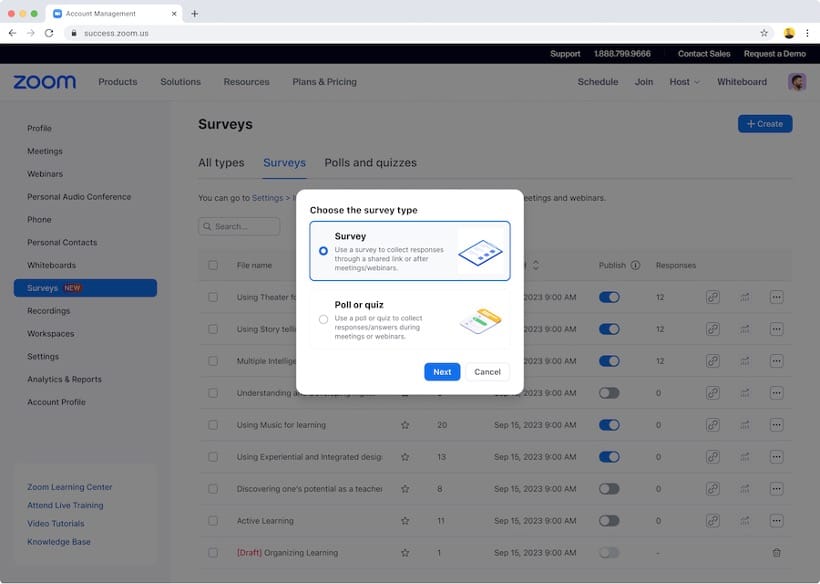
Task: Check the box for Active Learning row
Action: pos(213,521)
